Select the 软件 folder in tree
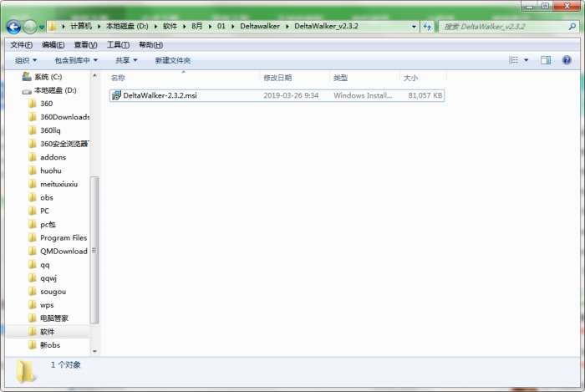Viewport: 585px width, 392px height. (x=42, y=332)
